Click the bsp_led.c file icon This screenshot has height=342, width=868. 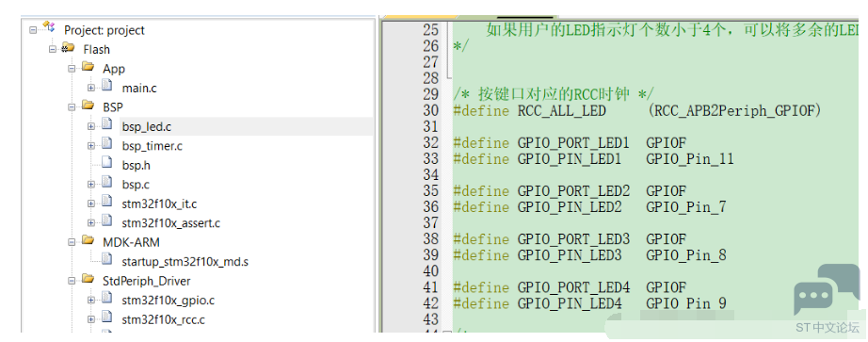tap(107, 126)
